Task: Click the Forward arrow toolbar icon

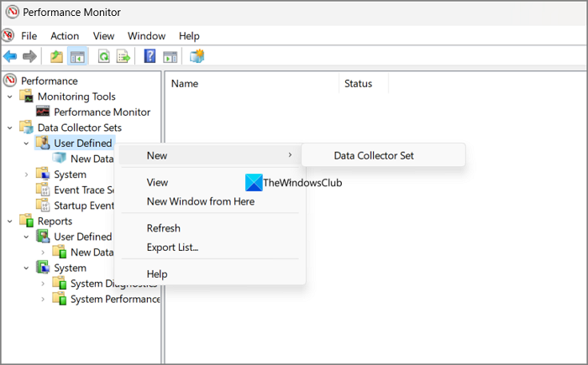Action: 29,56
